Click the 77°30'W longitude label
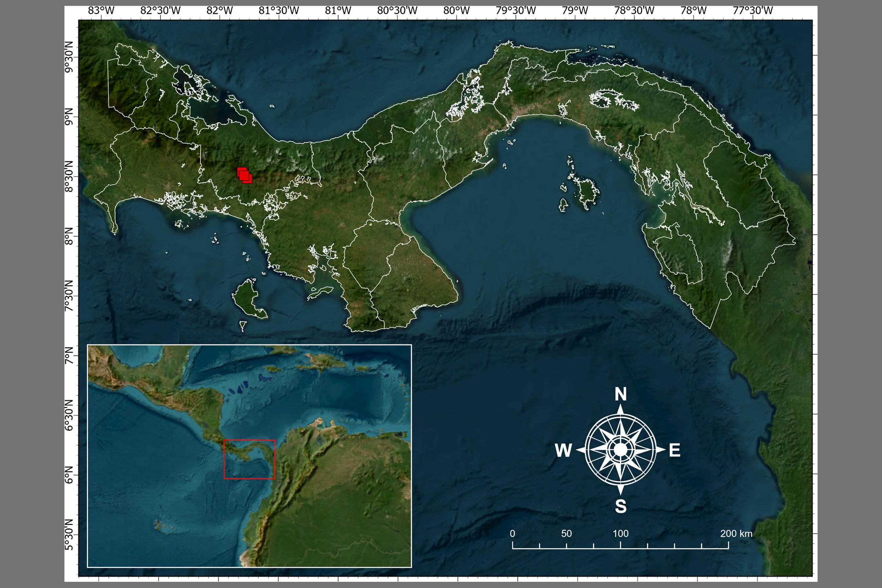The width and height of the screenshot is (882, 588). pos(752,10)
